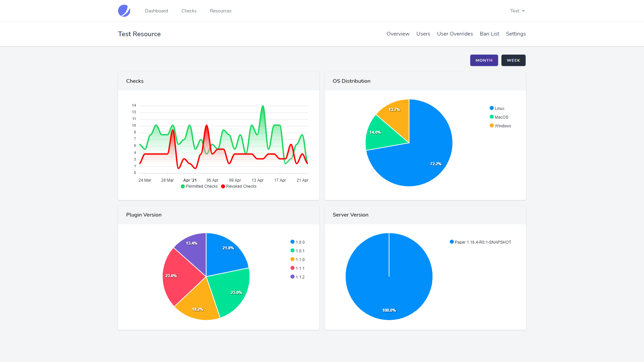This screenshot has width=644, height=362.
Task: Click the Users menu item
Action: (x=422, y=34)
